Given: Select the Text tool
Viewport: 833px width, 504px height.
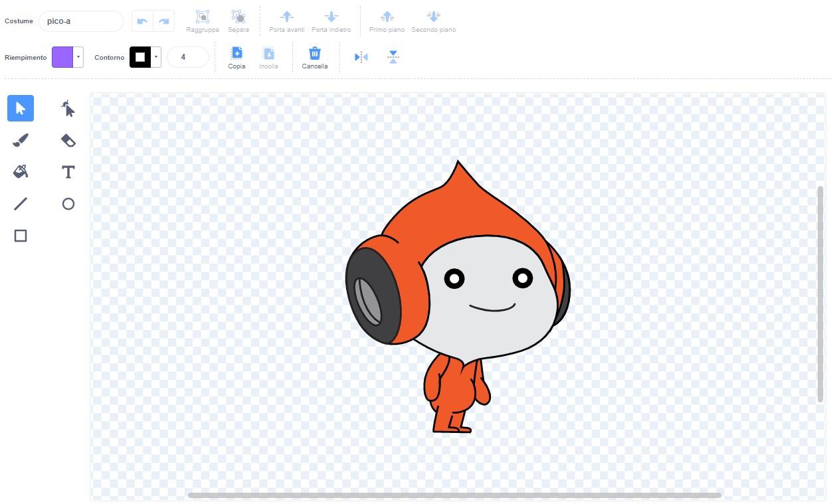Looking at the screenshot, I should point(68,172).
